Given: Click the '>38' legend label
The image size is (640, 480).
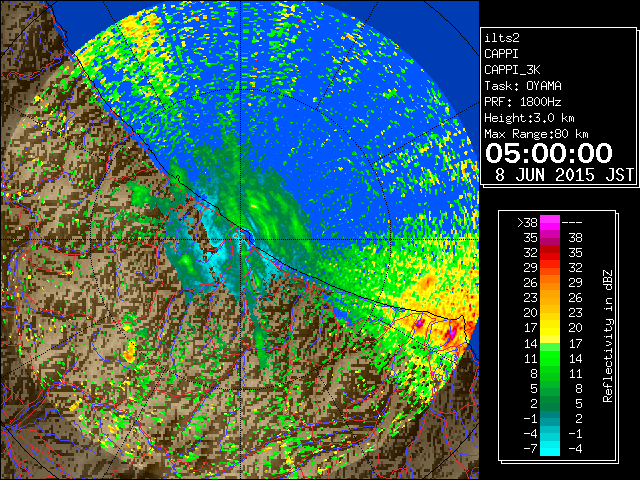Looking at the screenshot, I should (527, 222).
